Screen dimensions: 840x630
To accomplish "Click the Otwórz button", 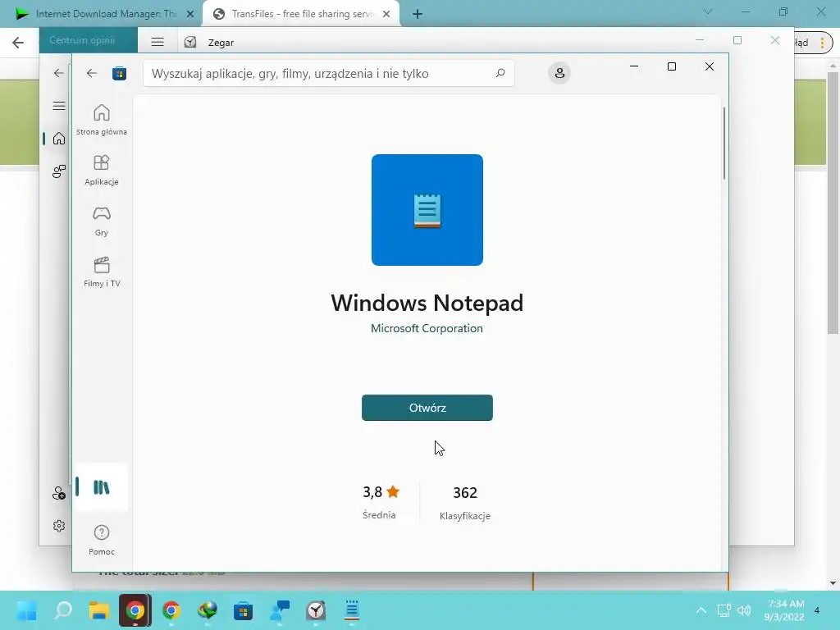I will (427, 408).
